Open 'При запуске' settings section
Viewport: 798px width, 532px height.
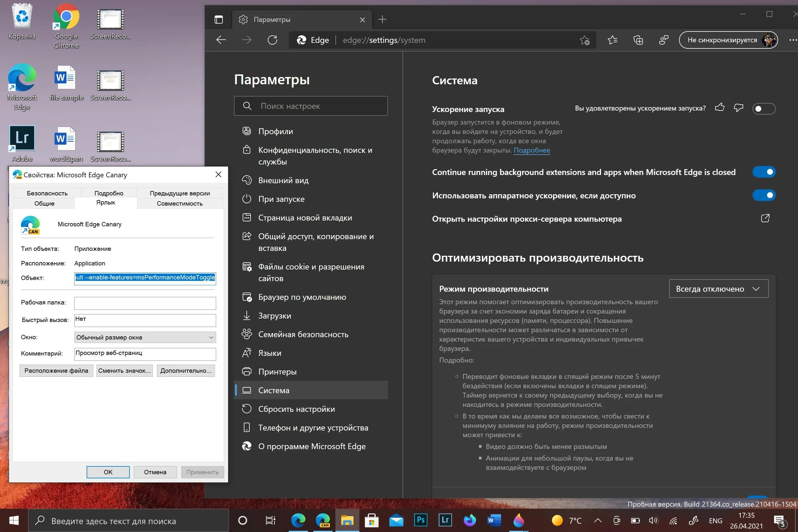pos(311,199)
